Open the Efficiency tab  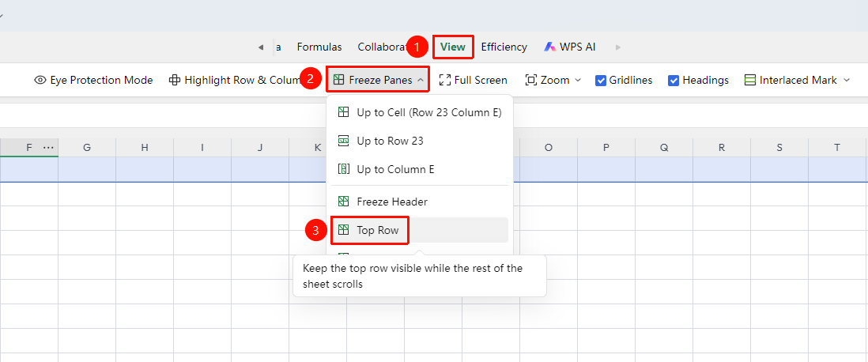[x=504, y=47]
